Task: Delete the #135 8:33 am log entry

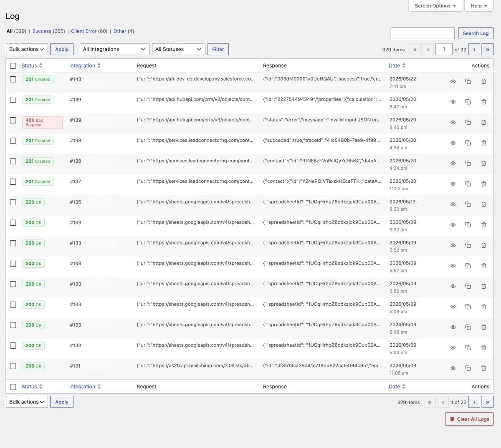Action: pos(483,204)
